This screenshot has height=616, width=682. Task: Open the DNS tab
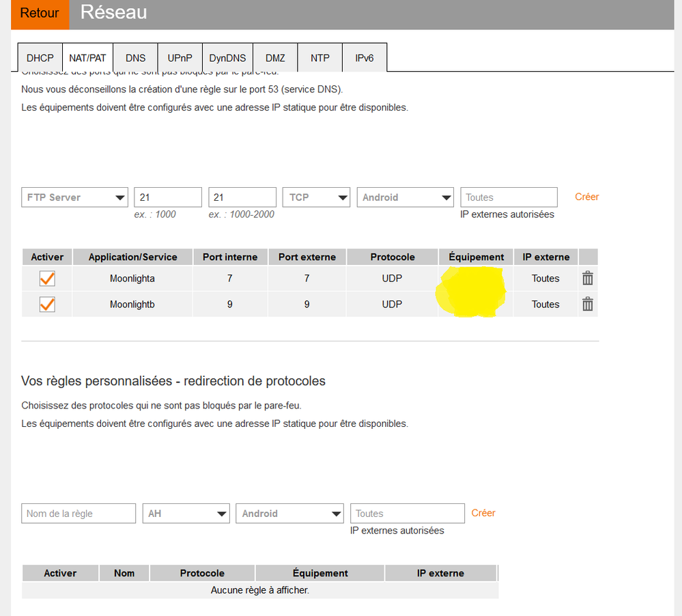point(136,58)
